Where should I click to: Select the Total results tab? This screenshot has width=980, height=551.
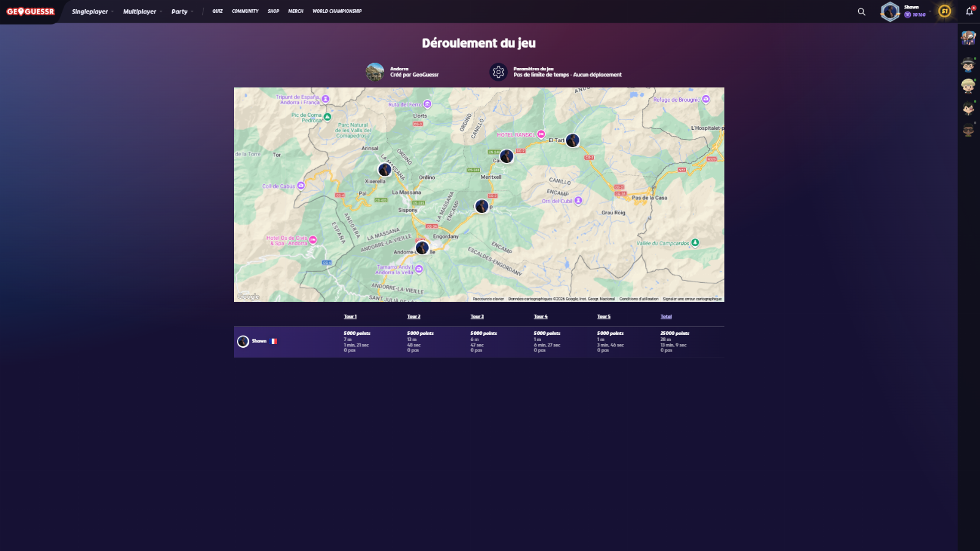(666, 317)
